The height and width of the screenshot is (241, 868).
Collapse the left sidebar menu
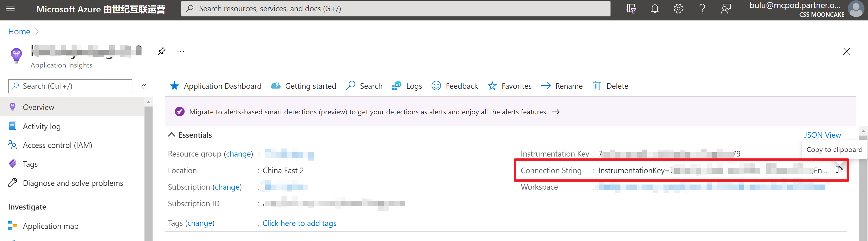(143, 86)
